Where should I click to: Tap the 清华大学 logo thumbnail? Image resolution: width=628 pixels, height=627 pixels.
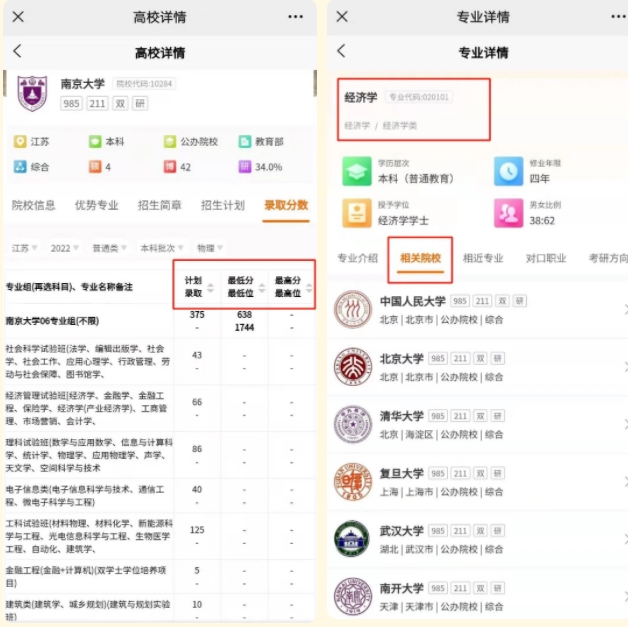pyautogui.click(x=352, y=424)
